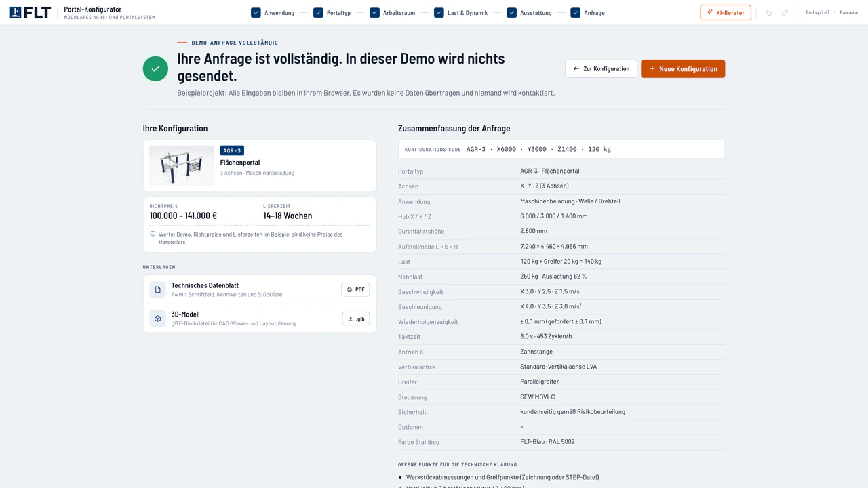Click the AGR-3 badge on portal card
Image resolution: width=868 pixels, height=488 pixels.
pyautogui.click(x=232, y=150)
